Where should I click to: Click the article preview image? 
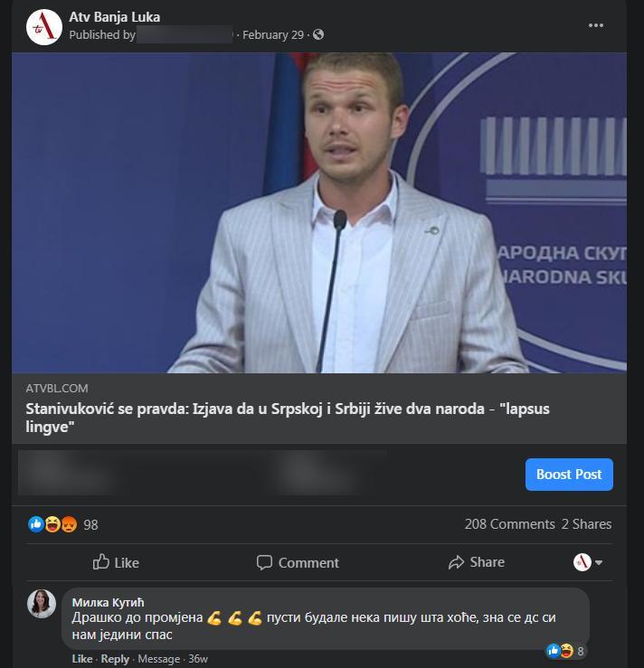point(319,212)
